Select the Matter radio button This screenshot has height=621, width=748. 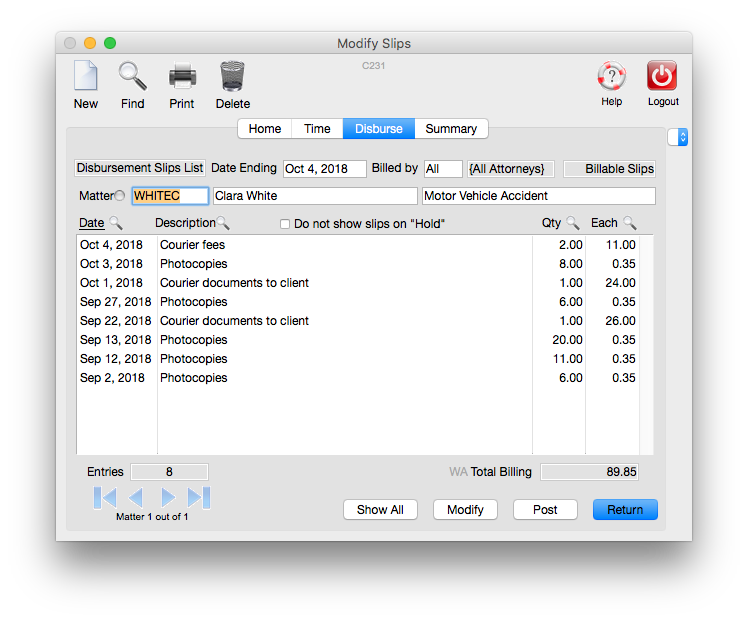point(120,196)
